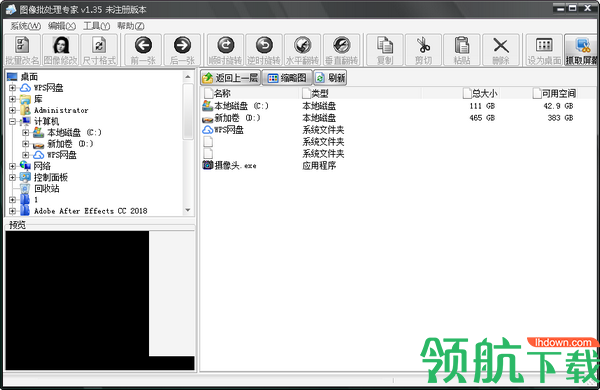Expand 本地磁盘 (C:) in the tree
This screenshot has width=600, height=390.
pos(25,133)
